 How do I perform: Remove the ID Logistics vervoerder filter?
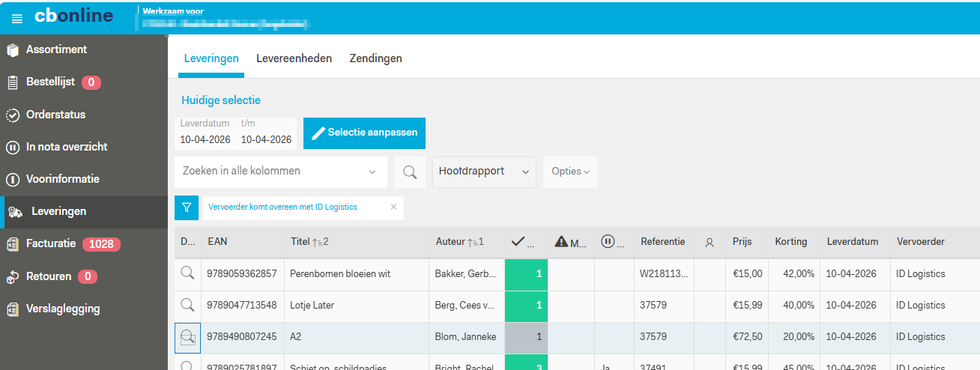pyautogui.click(x=393, y=207)
